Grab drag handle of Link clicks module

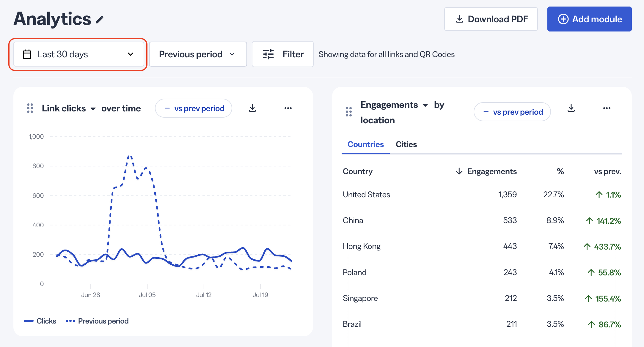(x=30, y=108)
